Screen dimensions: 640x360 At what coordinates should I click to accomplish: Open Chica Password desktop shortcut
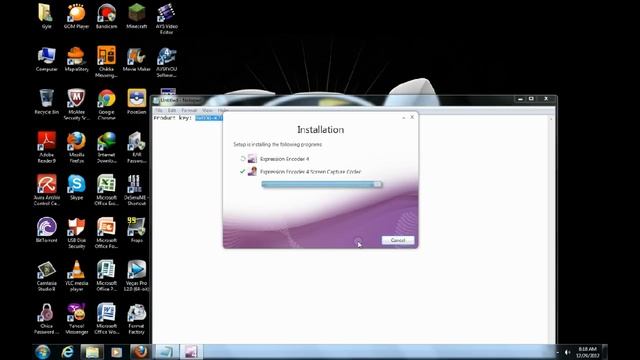[x=47, y=319]
